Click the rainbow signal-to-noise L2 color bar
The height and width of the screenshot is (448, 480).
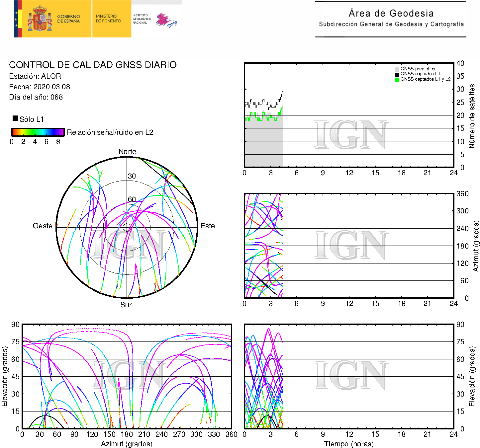point(38,132)
